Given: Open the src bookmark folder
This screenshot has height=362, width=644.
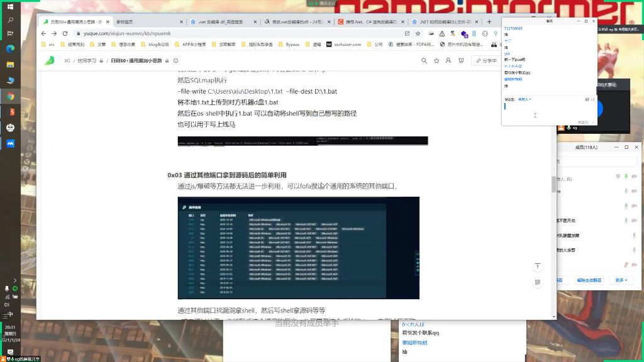Looking at the screenshot, I should (x=48, y=45).
